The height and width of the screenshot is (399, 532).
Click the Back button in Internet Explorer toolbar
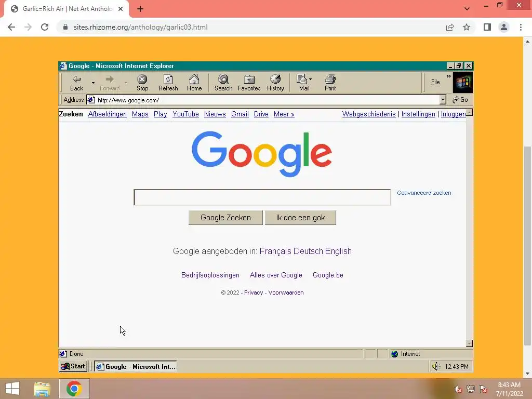77,83
